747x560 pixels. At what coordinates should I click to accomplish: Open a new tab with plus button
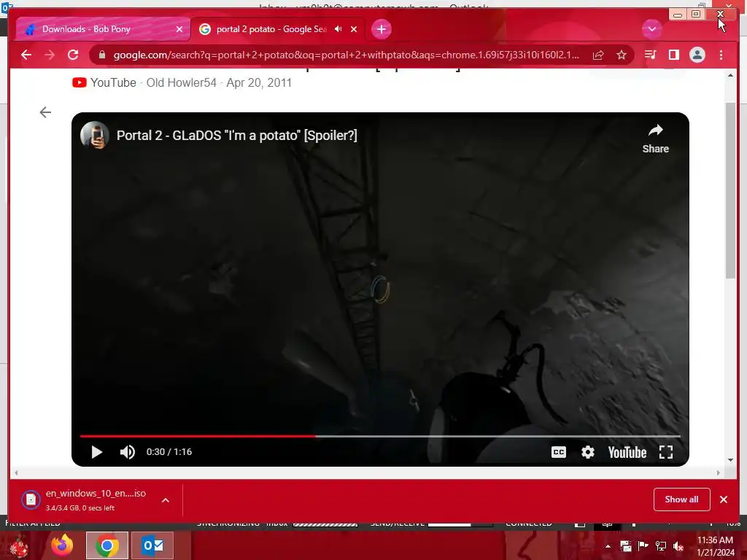[x=381, y=29]
